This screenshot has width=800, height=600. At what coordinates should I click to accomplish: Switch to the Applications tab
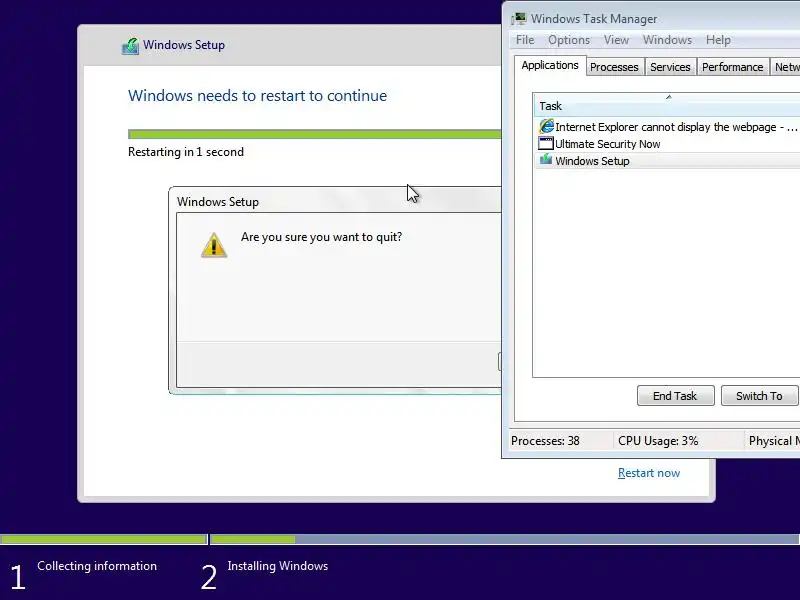[x=549, y=65]
